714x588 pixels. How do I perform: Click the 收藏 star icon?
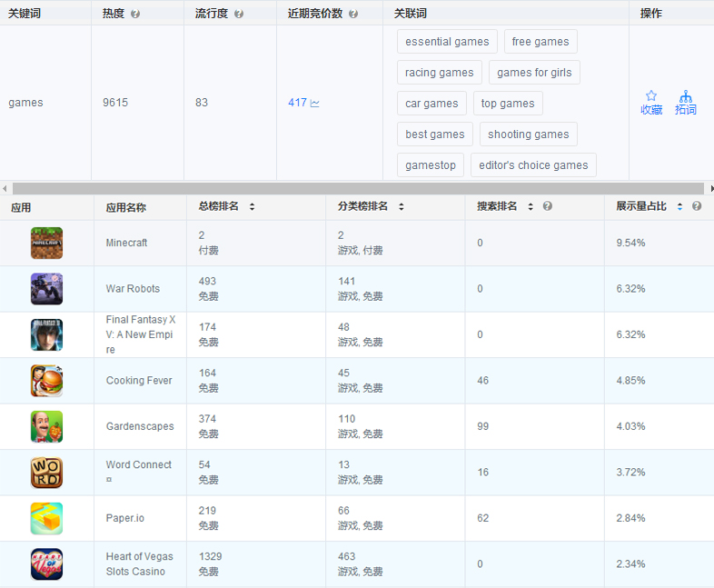(x=651, y=96)
